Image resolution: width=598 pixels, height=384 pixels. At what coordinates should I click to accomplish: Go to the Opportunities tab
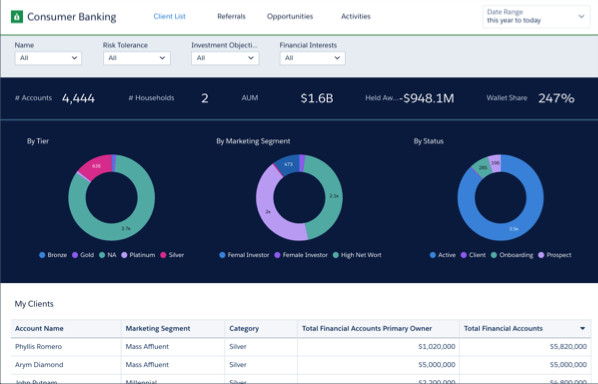[290, 16]
